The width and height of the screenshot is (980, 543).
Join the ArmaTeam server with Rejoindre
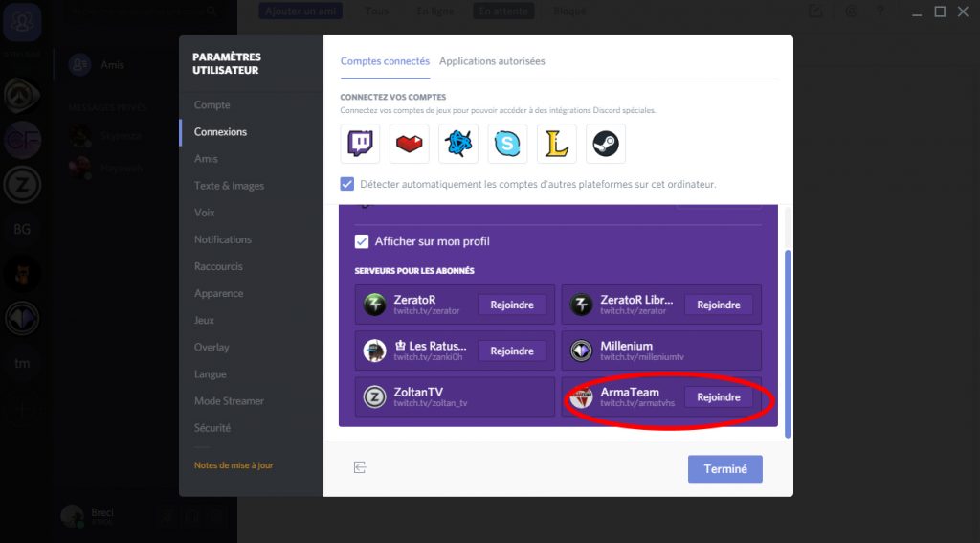[x=719, y=397]
